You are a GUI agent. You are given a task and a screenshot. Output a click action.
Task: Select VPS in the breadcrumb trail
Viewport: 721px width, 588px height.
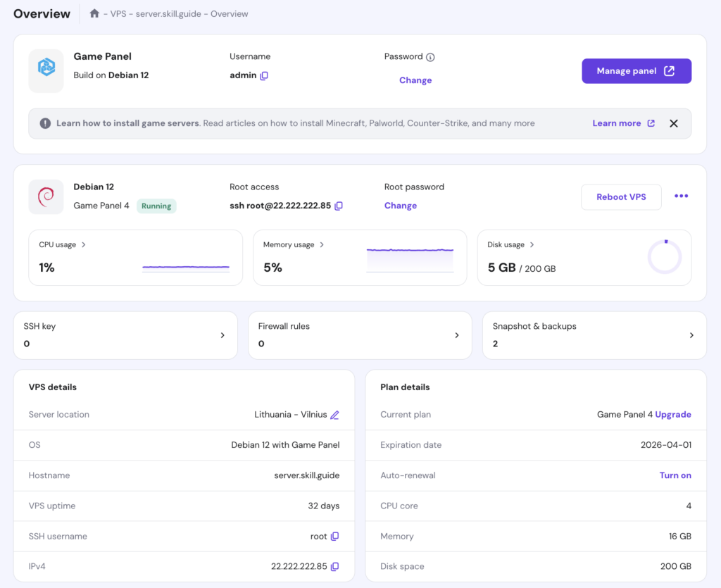(x=119, y=13)
